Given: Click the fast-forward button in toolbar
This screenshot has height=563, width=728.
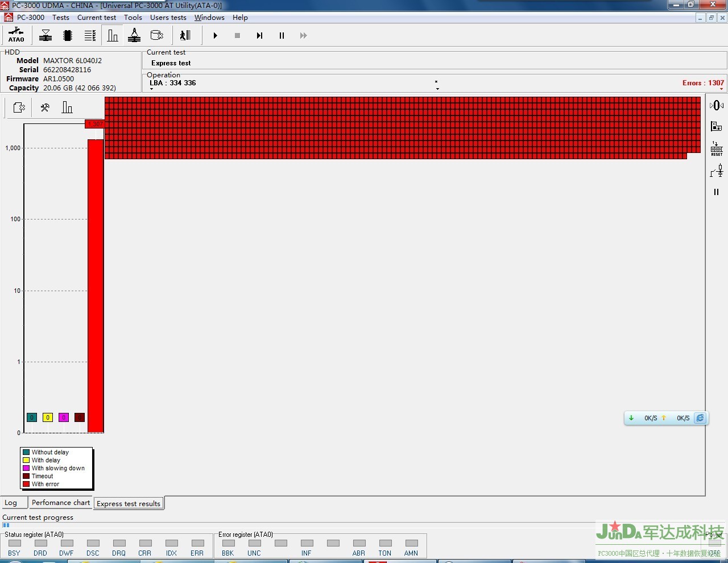Looking at the screenshot, I should tap(303, 35).
